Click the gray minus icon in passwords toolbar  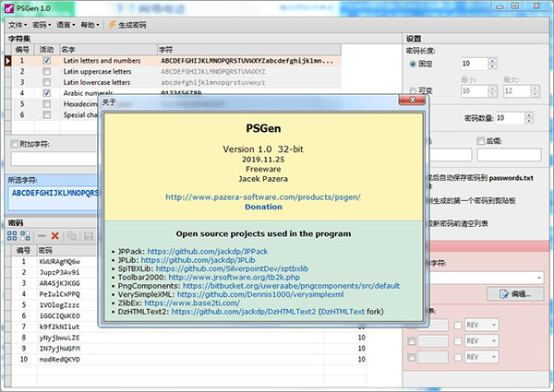(x=42, y=236)
